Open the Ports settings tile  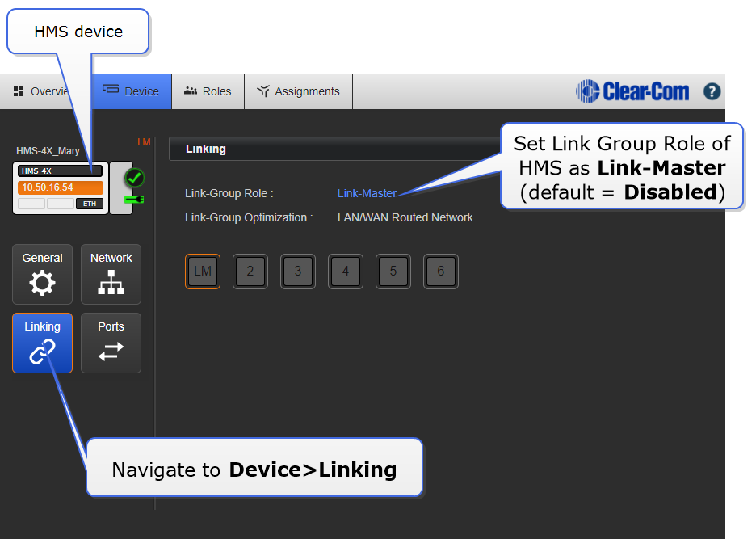pos(111,343)
